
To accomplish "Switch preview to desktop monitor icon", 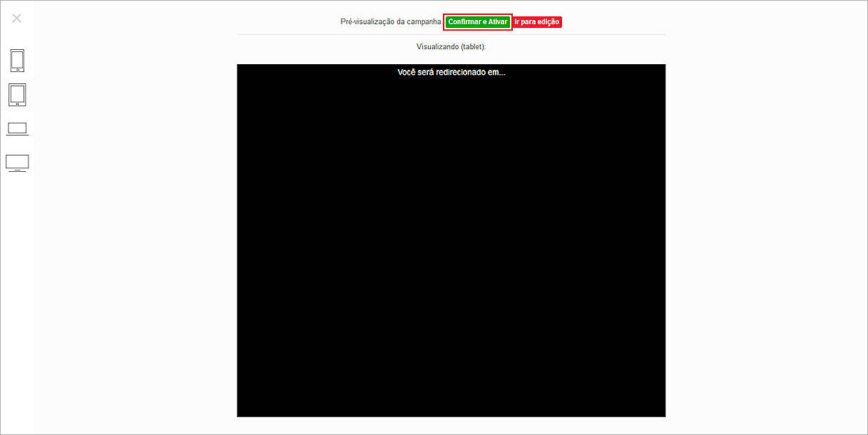I will (x=17, y=163).
